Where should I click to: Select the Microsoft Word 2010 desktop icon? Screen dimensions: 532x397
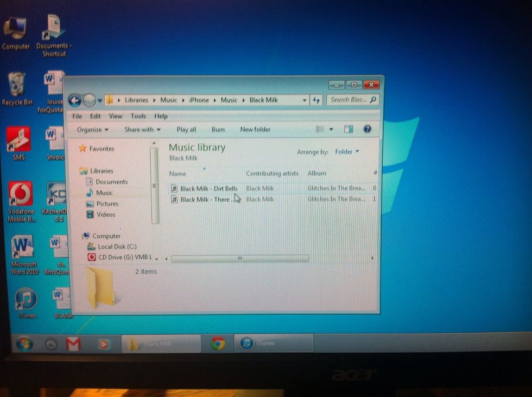[24, 254]
